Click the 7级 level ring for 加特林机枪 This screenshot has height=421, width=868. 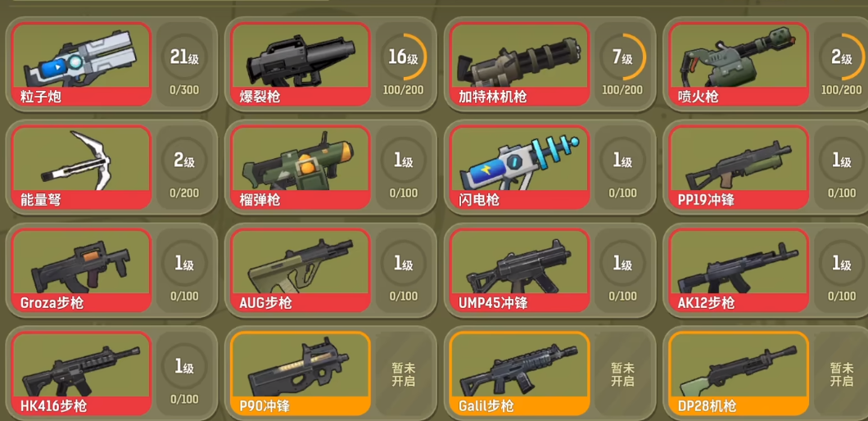tap(623, 57)
